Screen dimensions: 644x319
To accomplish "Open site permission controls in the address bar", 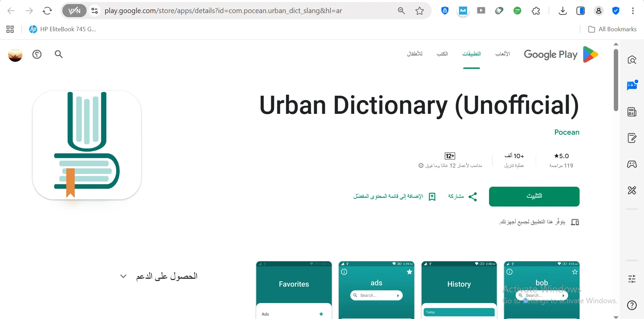I will pos(95,10).
